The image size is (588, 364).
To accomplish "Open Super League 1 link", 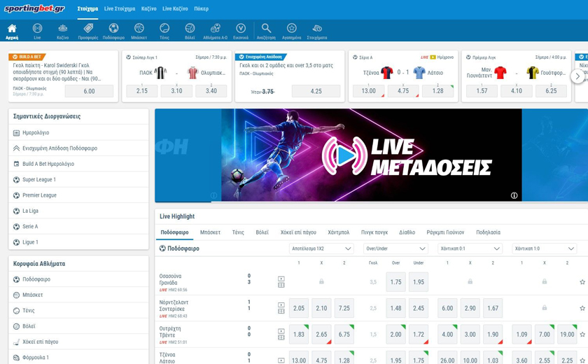I will 78,180.
